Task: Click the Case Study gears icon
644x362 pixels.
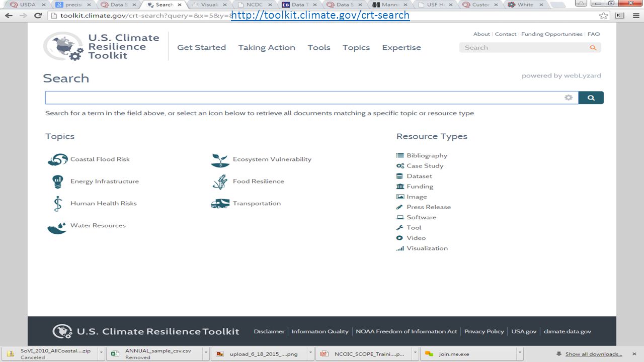Action: pyautogui.click(x=400, y=166)
